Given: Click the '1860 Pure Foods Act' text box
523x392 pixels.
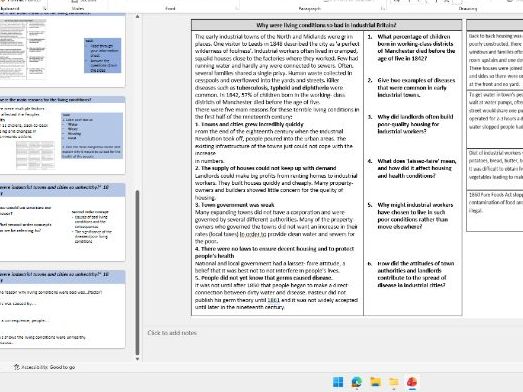Looking at the screenshot, I should [x=495, y=210].
